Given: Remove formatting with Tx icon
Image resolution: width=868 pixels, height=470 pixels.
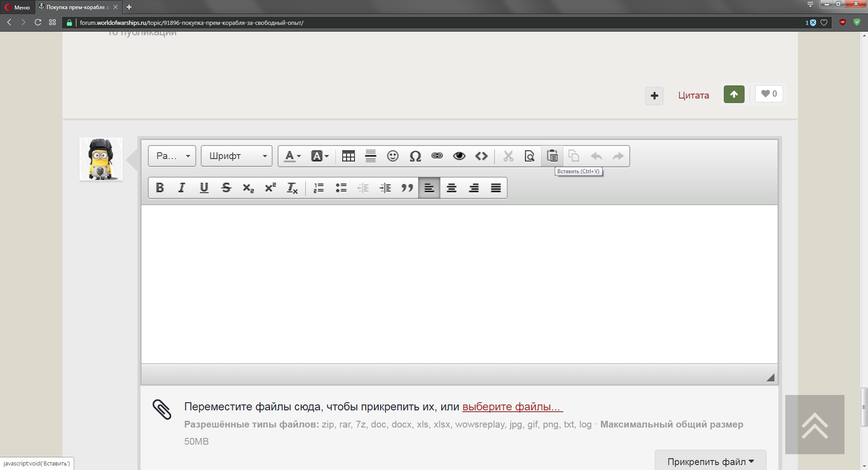Looking at the screenshot, I should click(292, 188).
